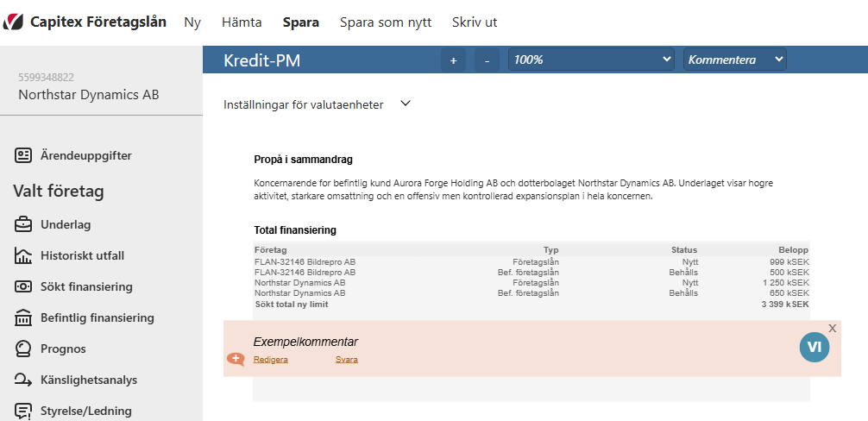Click the Styrelse/Ledning speech bubble icon
The image size is (868, 421).
click(x=22, y=411)
